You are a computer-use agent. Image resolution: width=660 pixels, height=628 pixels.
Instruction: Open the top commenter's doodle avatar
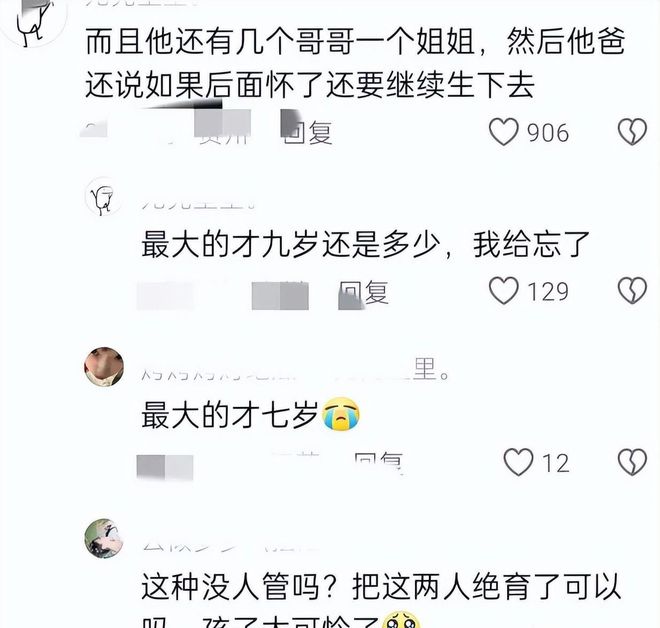tap(34, 19)
